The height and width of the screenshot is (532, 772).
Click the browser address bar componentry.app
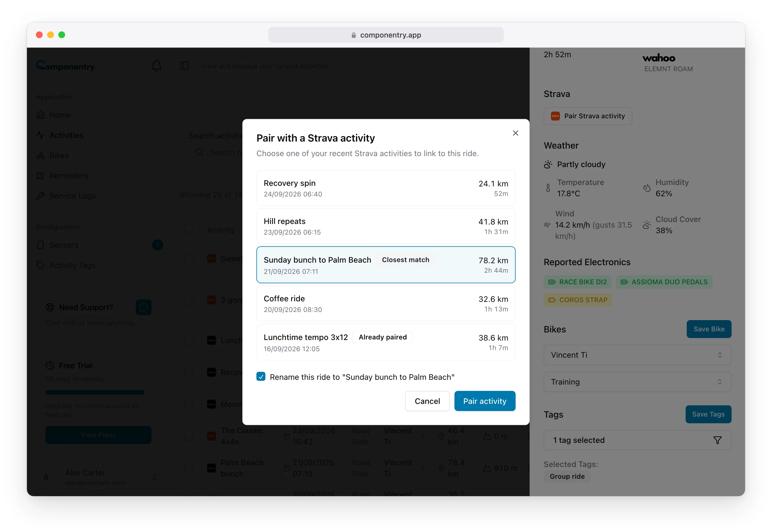tap(386, 35)
